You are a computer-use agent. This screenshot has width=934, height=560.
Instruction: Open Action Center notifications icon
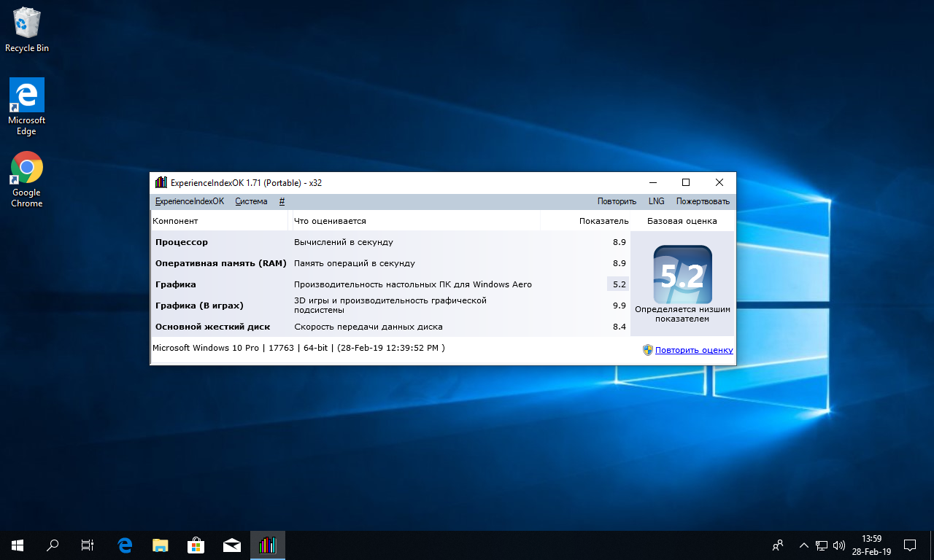pos(910,545)
